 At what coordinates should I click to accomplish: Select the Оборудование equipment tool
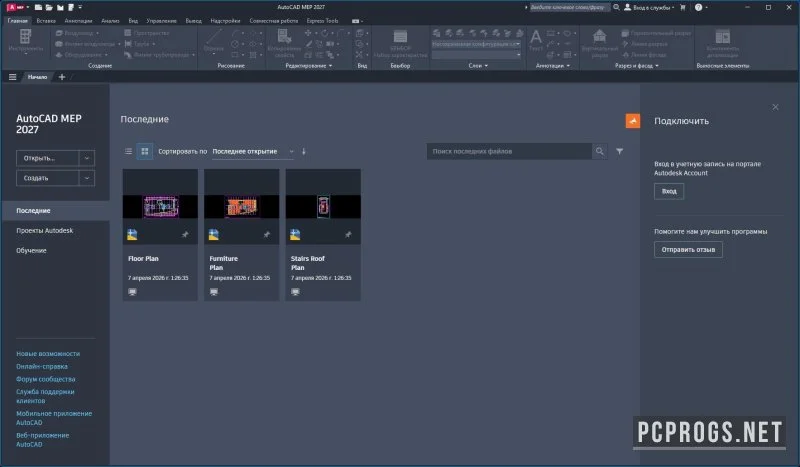click(x=82, y=55)
